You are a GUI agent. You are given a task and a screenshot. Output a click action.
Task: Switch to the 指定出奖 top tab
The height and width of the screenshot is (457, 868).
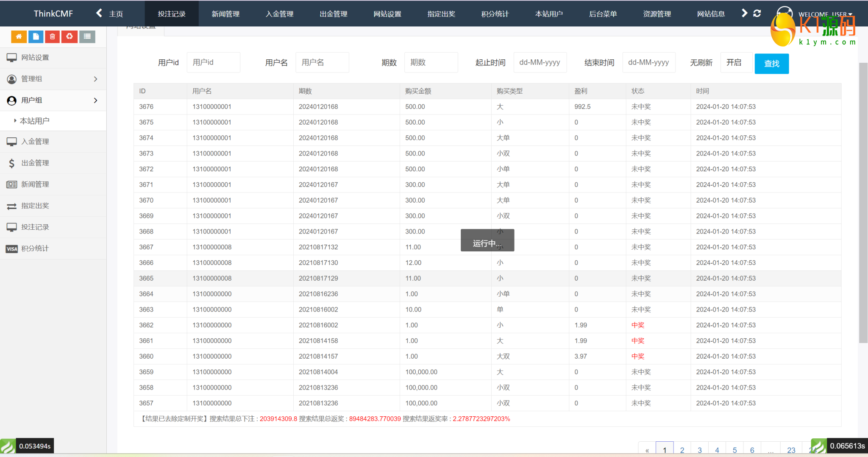pos(441,14)
